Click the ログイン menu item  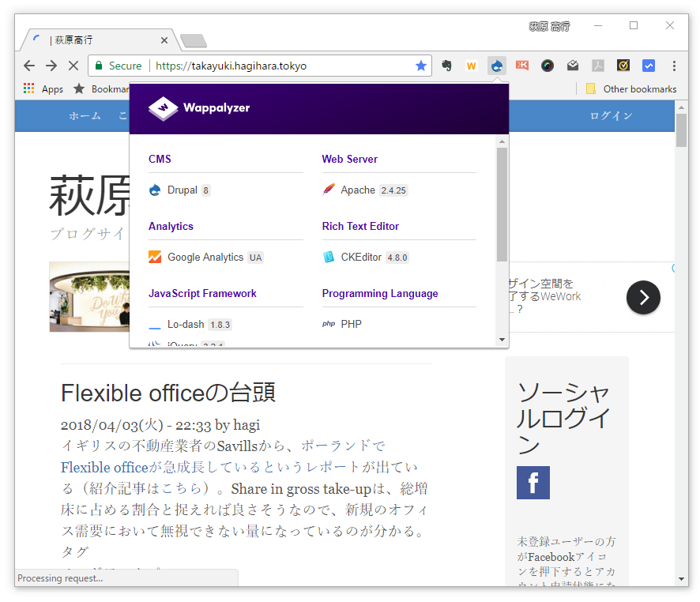pyautogui.click(x=611, y=116)
